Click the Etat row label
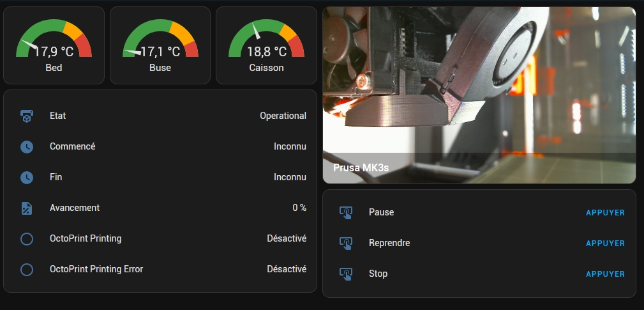Image resolution: width=644 pixels, height=310 pixels. pos(58,116)
